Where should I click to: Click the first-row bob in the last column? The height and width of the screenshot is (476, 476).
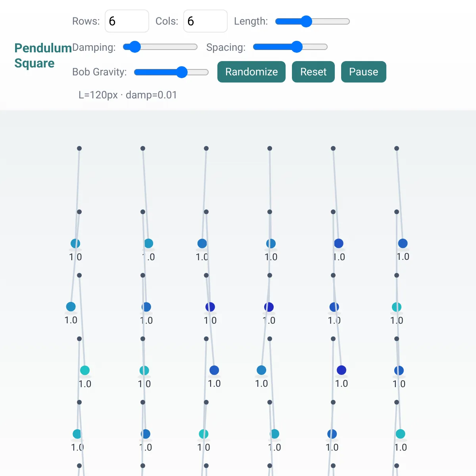(x=403, y=243)
